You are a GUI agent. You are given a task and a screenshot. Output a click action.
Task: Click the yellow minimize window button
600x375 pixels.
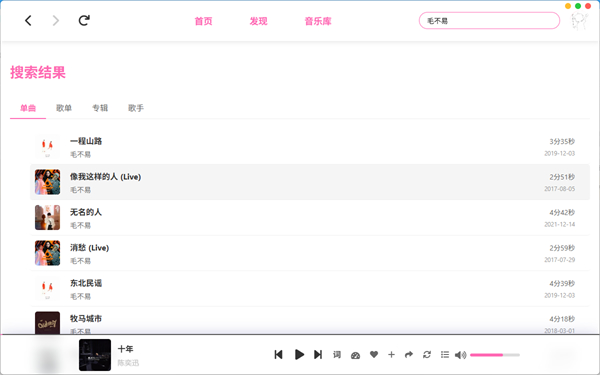[568, 6]
